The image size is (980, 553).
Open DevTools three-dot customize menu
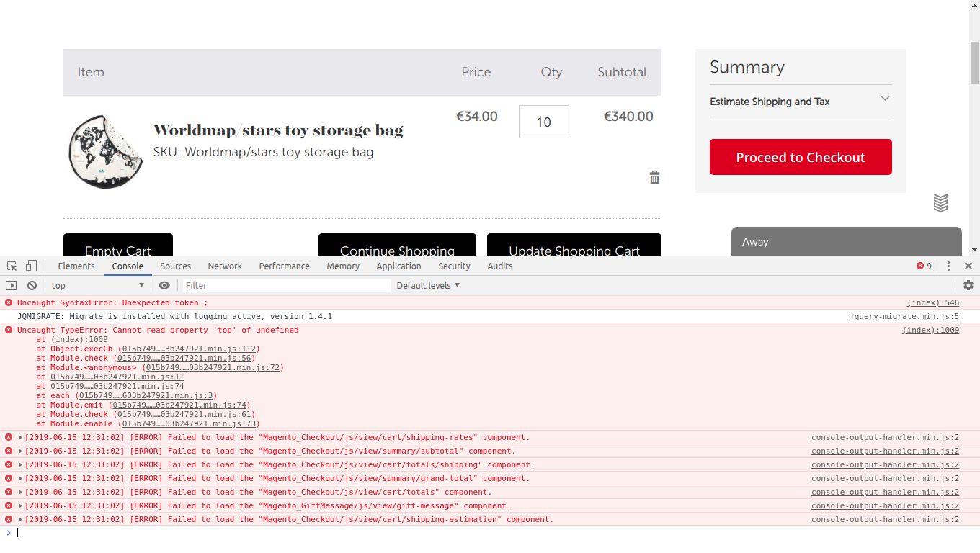tap(948, 266)
